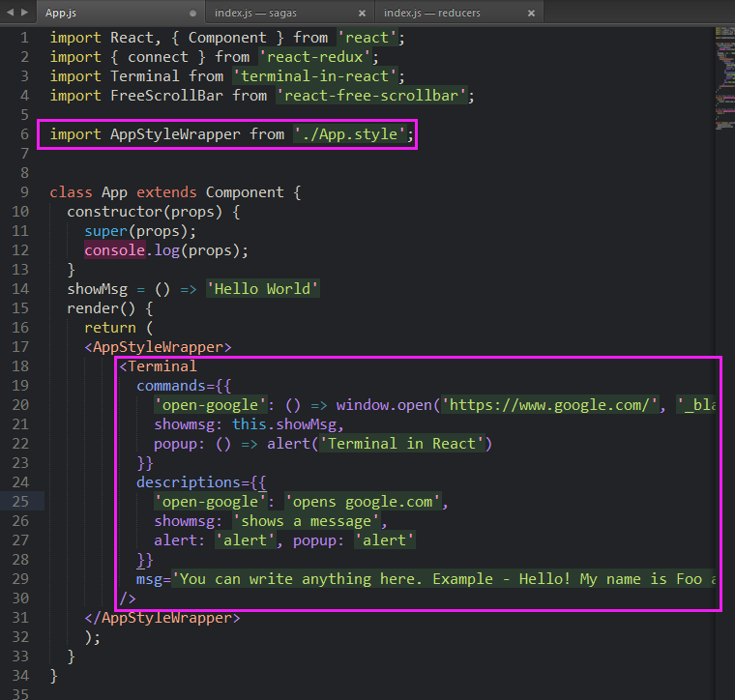The width and height of the screenshot is (735, 700).
Task: Click 'popup' key on line 27
Action: pos(314,540)
